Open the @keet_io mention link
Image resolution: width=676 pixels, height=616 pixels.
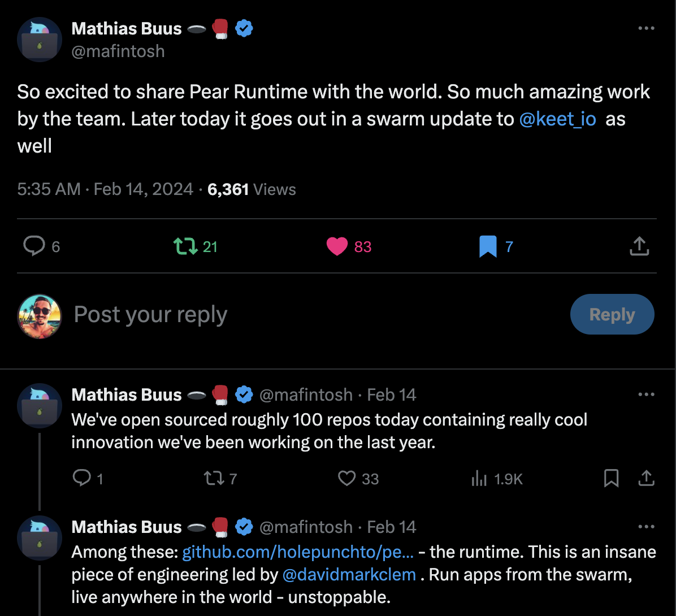point(557,119)
